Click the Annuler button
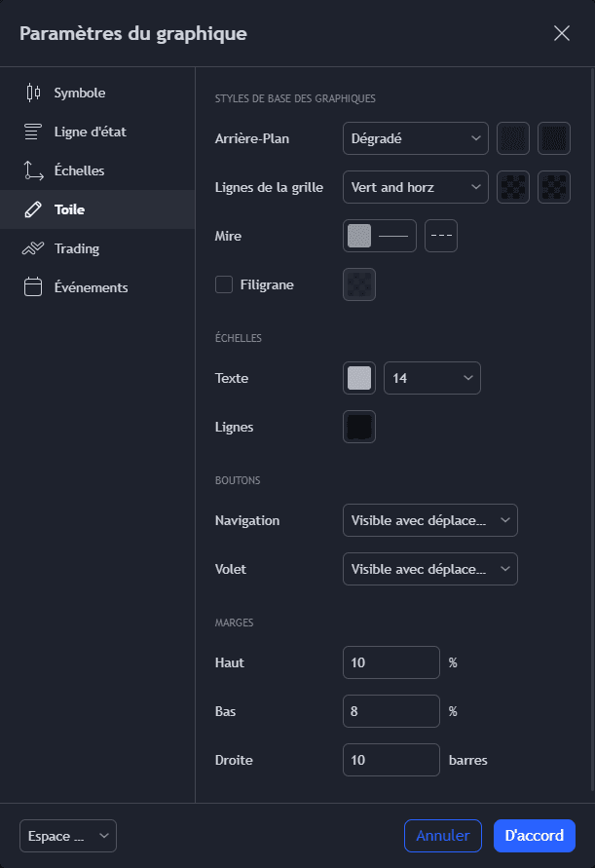The image size is (595, 868). pos(443,836)
